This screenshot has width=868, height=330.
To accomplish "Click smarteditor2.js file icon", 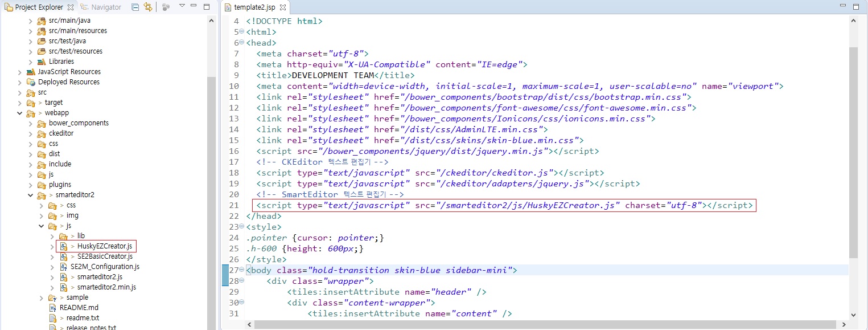I will coord(64,277).
